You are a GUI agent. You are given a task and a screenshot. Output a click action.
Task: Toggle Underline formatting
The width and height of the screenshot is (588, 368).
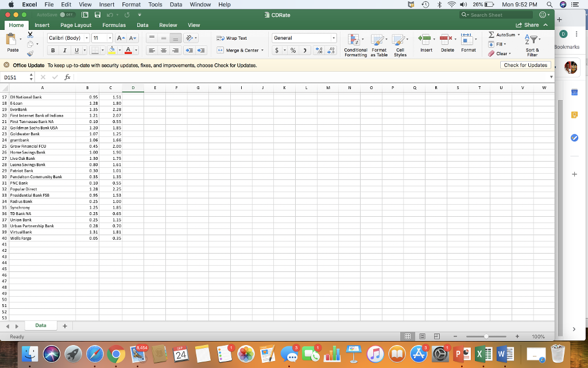(76, 51)
